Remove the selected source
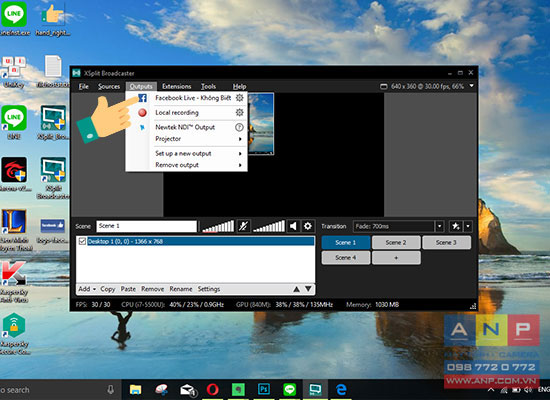Viewport: 550px width, 400px height. (153, 289)
